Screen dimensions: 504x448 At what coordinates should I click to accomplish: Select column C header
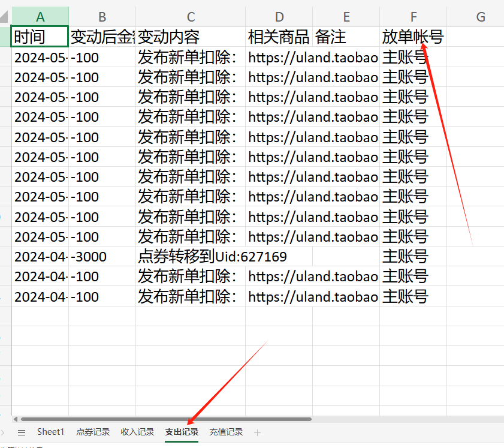click(x=191, y=17)
